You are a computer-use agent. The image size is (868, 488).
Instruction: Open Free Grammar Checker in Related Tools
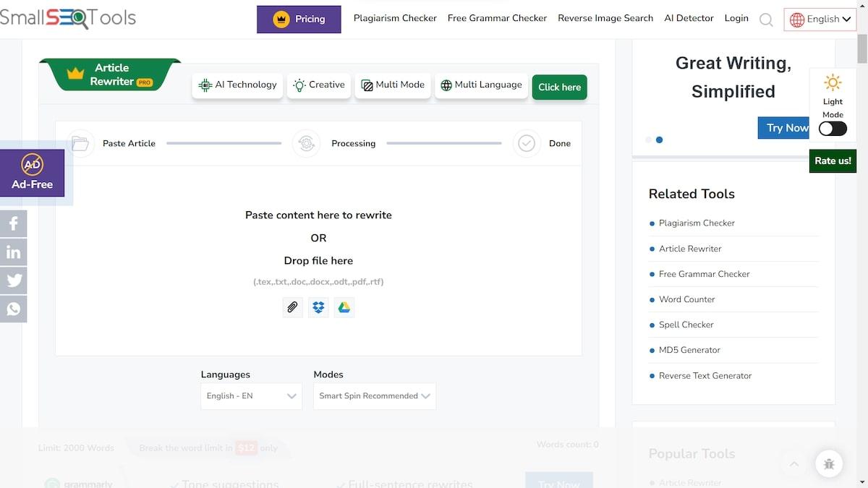point(704,274)
